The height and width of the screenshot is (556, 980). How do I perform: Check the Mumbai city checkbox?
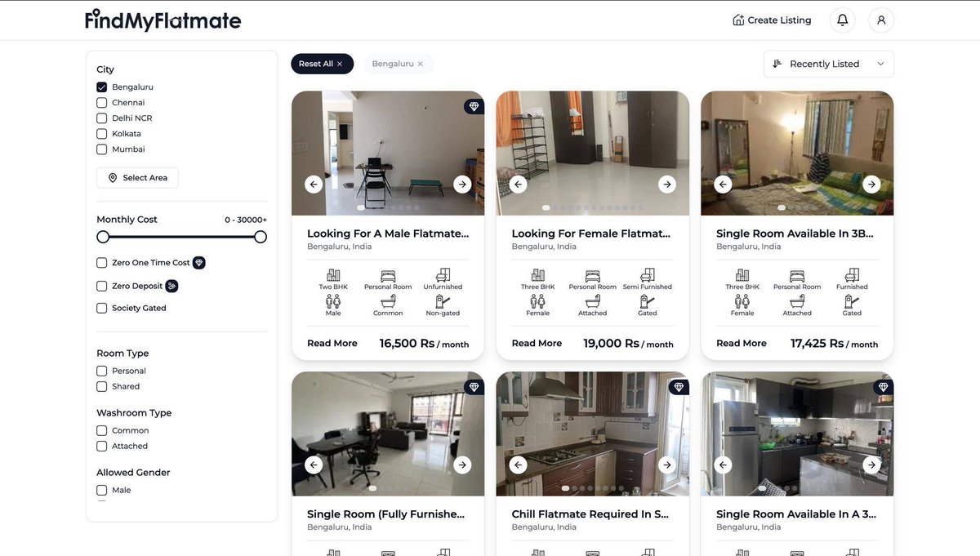click(x=102, y=149)
